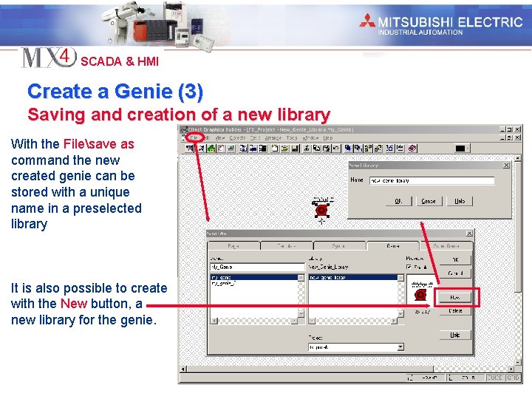Open dropdown arrow beside toolbar color swatch

click(468, 149)
